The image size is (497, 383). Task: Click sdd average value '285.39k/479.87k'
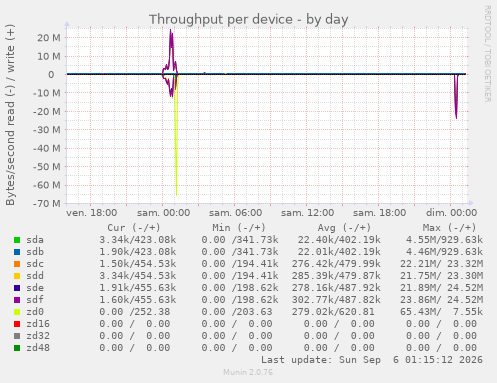(x=336, y=276)
